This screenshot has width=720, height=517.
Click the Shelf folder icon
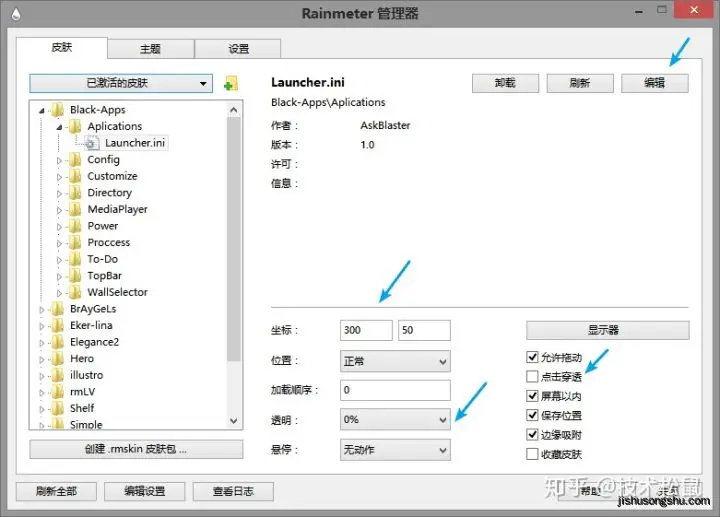click(x=58, y=408)
